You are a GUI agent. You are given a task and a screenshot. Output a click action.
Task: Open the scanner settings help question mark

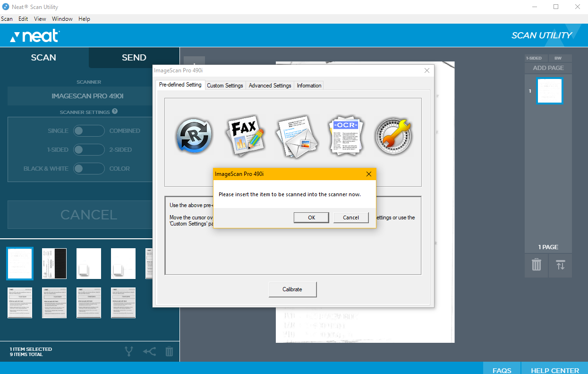[x=115, y=112]
